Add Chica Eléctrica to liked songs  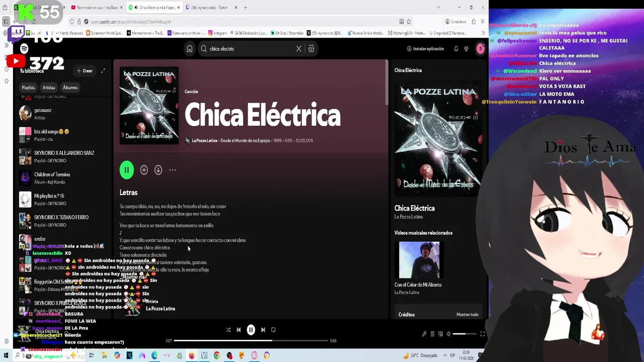144,170
